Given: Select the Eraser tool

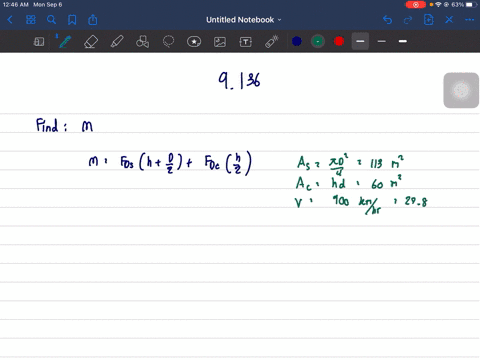Looking at the screenshot, I should click(91, 42).
